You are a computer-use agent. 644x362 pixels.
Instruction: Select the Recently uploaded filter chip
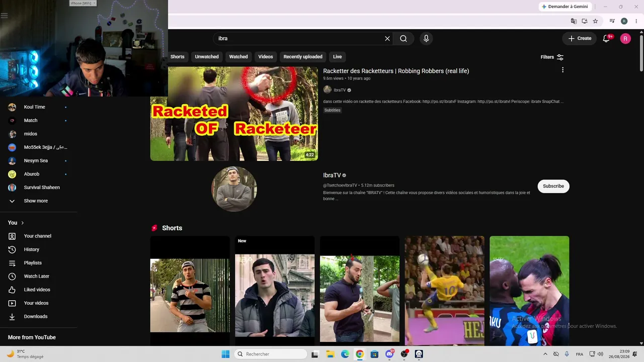[x=303, y=57]
